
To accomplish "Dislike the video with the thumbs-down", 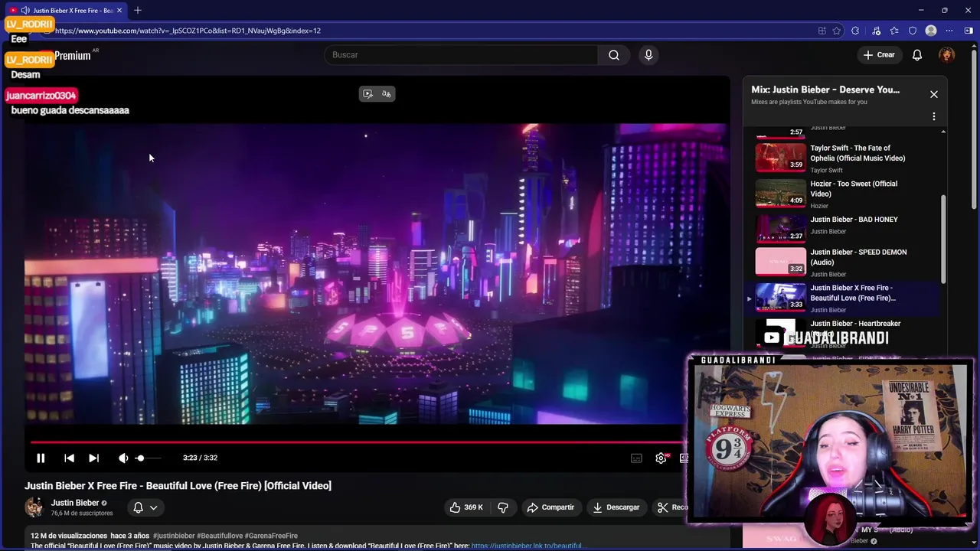I will 503,507.
